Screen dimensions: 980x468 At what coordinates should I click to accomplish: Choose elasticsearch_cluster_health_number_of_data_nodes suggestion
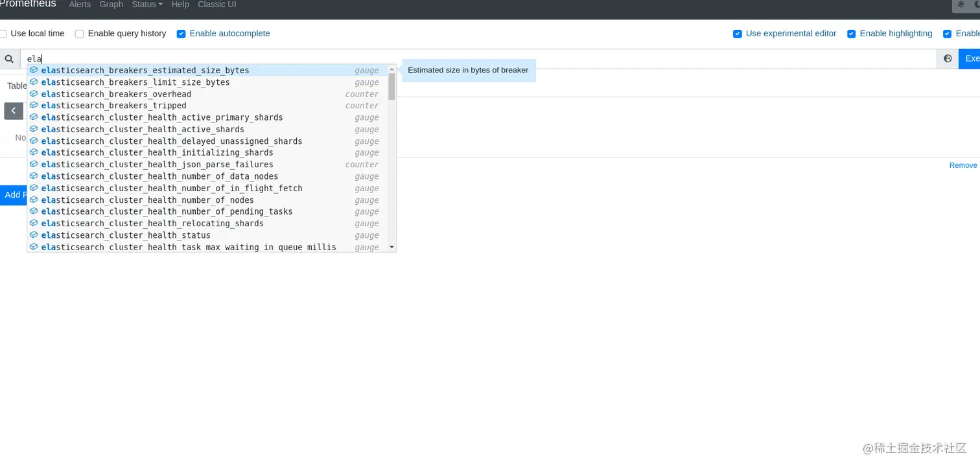pos(208,176)
